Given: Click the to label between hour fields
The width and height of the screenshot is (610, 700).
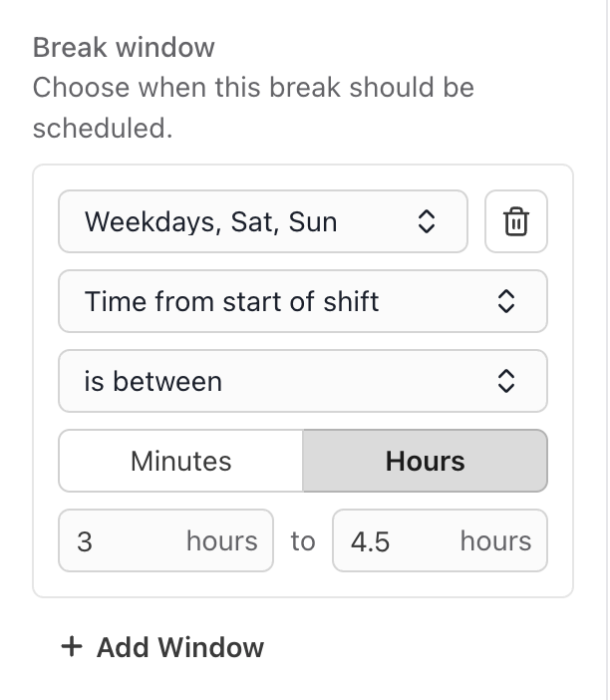Looking at the screenshot, I should coord(303,541).
